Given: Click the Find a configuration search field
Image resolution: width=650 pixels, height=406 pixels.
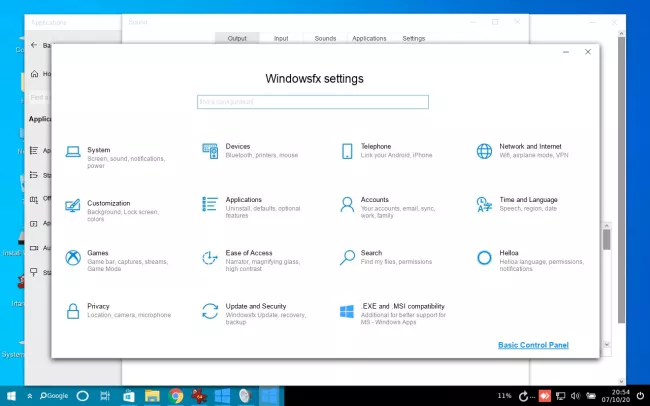Looking at the screenshot, I should [x=313, y=102].
